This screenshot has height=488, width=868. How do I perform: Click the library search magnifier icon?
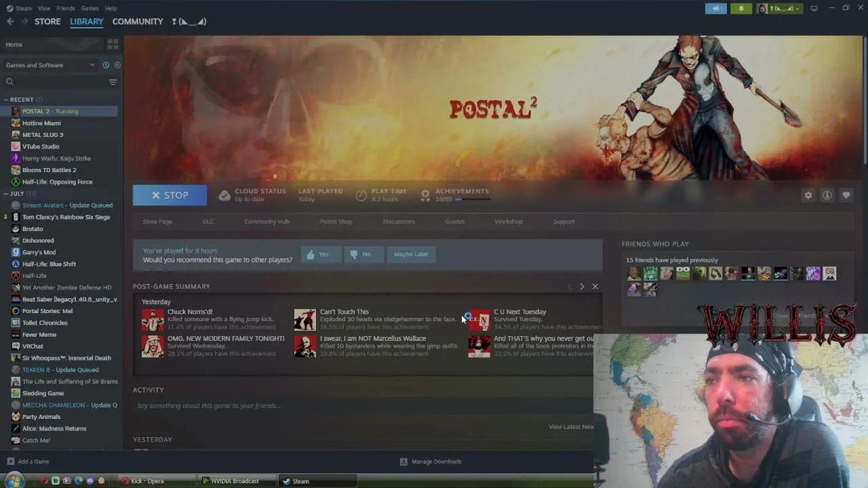tap(9, 82)
